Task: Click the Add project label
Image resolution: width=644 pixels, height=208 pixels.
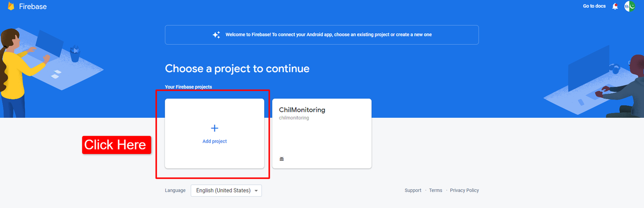Action: tap(215, 142)
